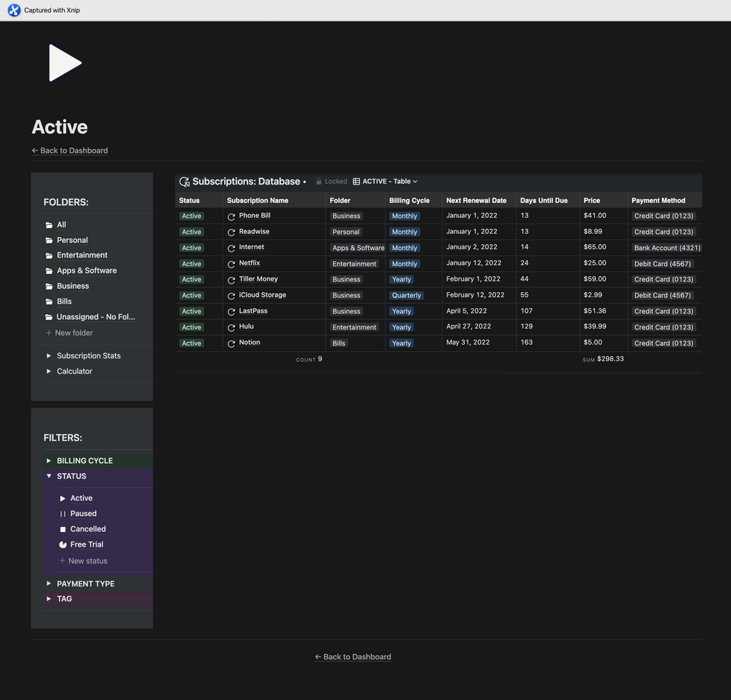Click the Xnip app icon in title bar

pos(14,10)
